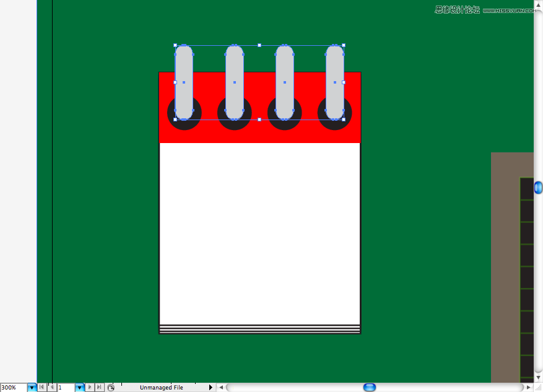Click the horizontal scrollbar left arrow
Viewport: 543px width, 392px height.
(221, 388)
